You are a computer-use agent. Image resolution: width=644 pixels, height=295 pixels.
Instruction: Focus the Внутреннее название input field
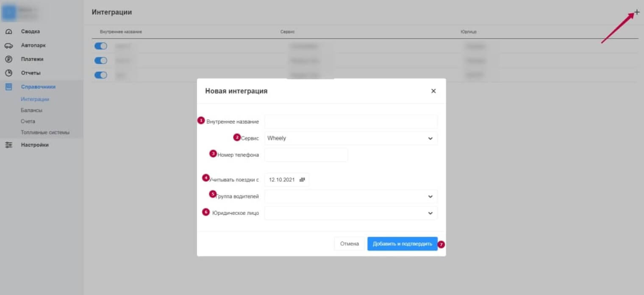coord(351,122)
